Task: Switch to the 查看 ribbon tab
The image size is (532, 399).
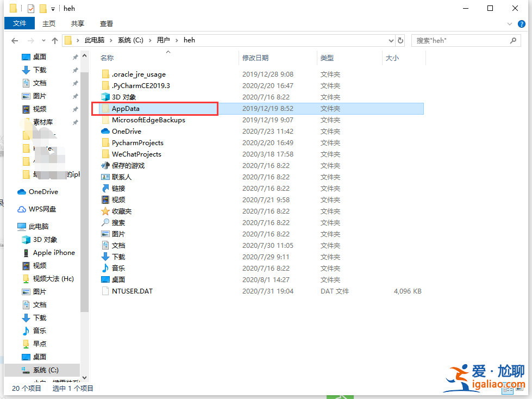Action: point(106,23)
